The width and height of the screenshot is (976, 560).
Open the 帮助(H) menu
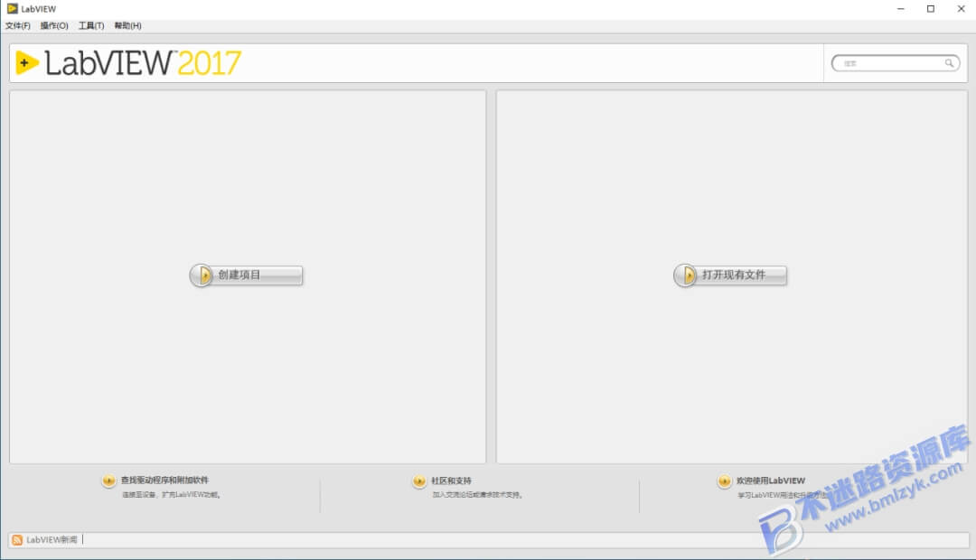127,25
